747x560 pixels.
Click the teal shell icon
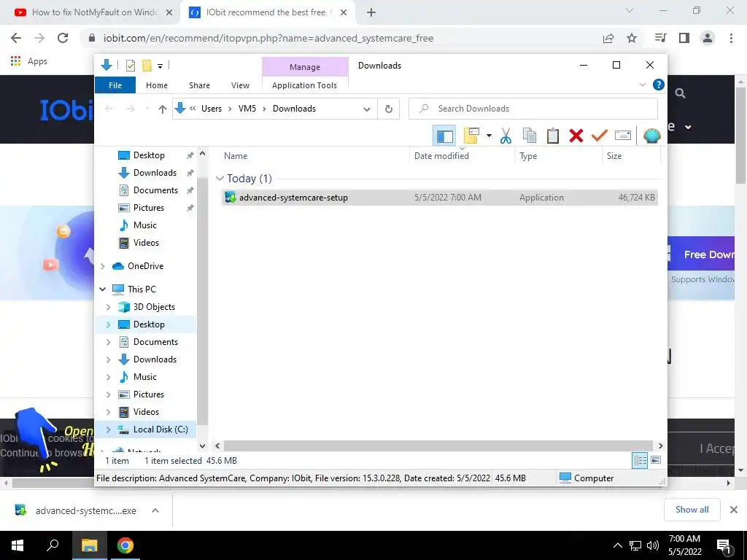(x=651, y=136)
